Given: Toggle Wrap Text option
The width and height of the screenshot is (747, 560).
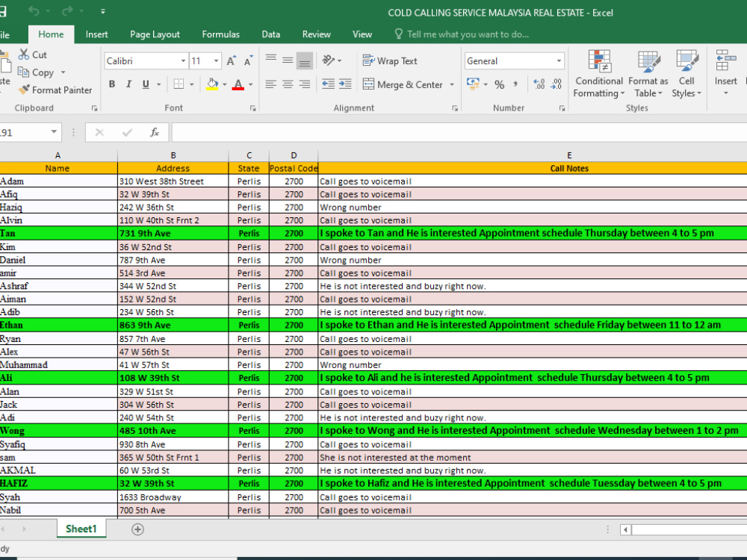Looking at the screenshot, I should pos(390,61).
